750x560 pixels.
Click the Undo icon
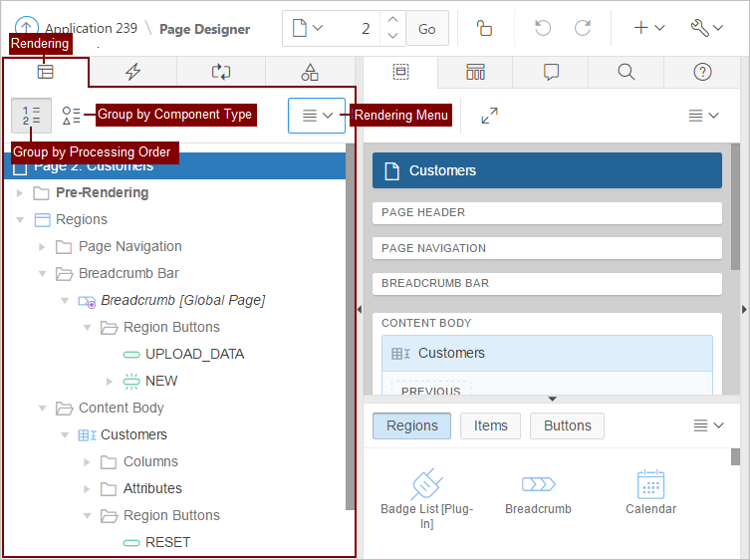(x=543, y=28)
